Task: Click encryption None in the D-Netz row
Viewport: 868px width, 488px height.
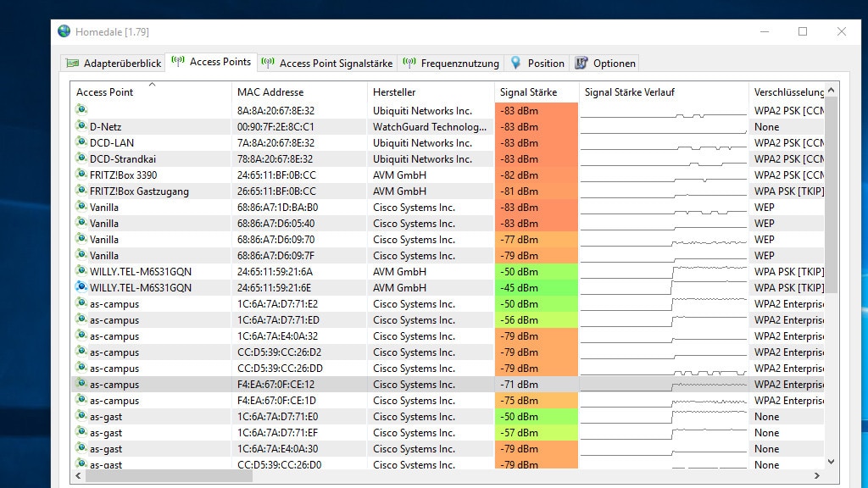Action: (766, 127)
